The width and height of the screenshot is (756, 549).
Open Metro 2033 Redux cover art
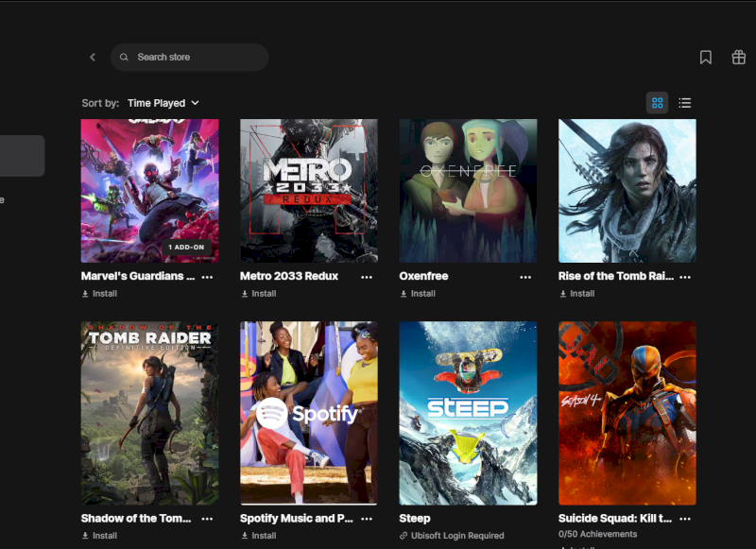pos(309,191)
